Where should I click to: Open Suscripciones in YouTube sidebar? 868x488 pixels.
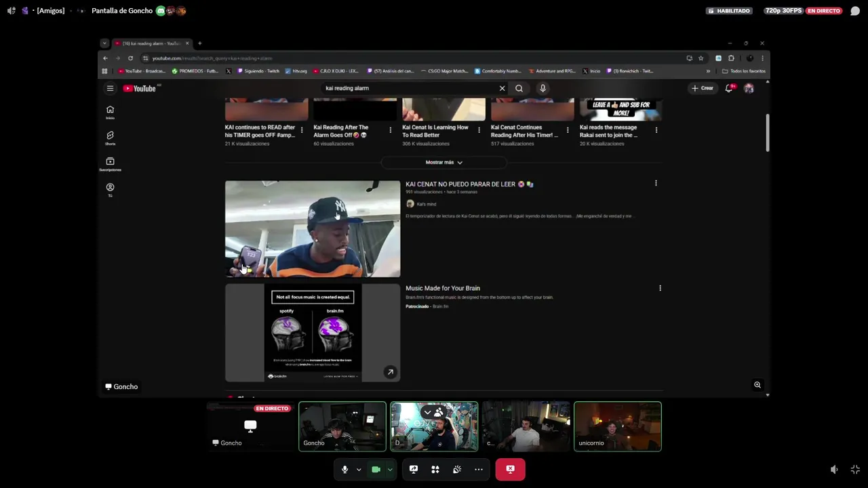tap(110, 165)
